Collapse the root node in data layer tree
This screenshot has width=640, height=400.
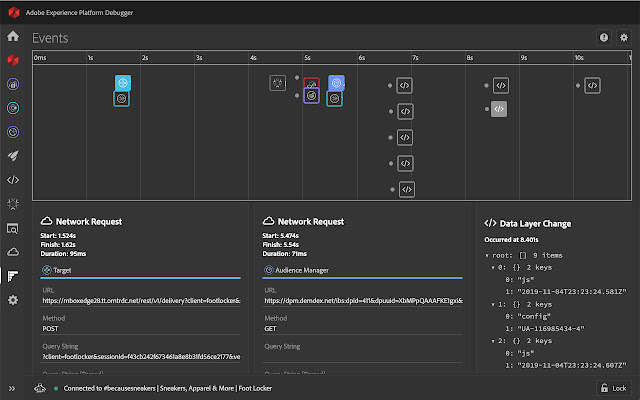(x=487, y=255)
